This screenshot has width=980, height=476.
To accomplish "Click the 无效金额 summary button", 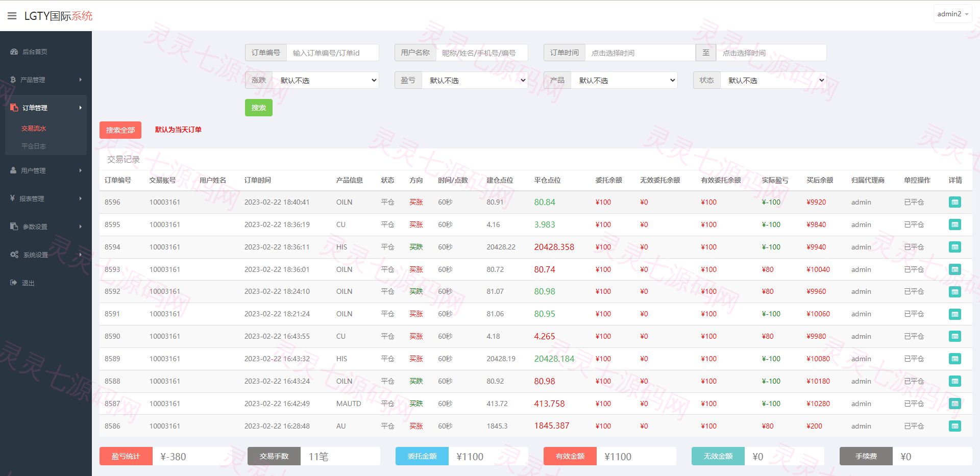I will tap(718, 456).
